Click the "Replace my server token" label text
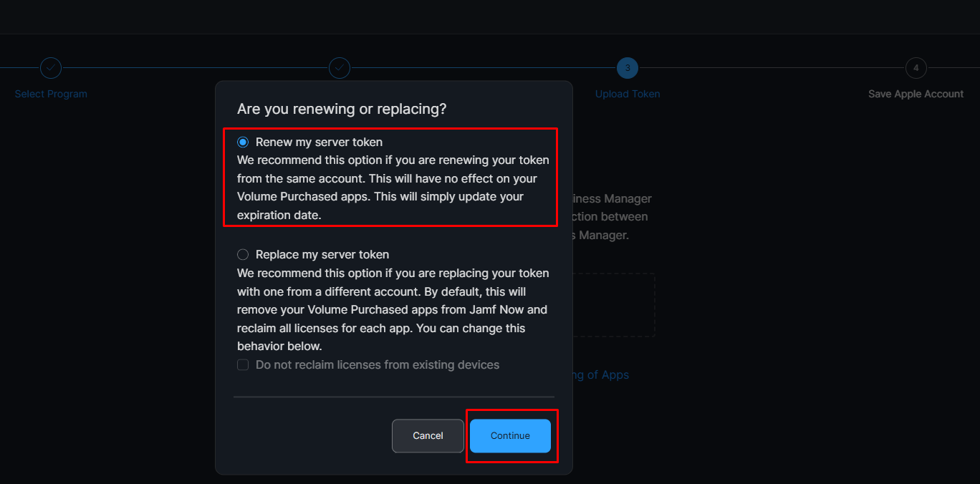This screenshot has height=484, width=980. [x=322, y=255]
